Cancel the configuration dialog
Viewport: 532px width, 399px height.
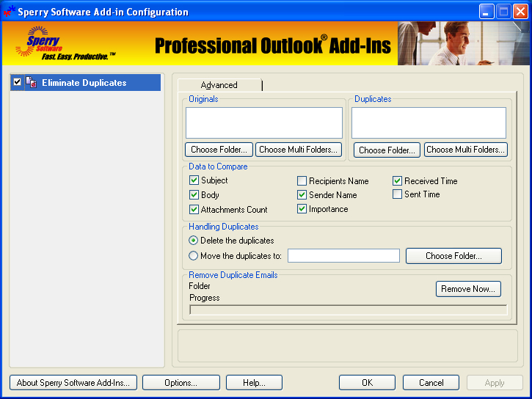pos(431,382)
